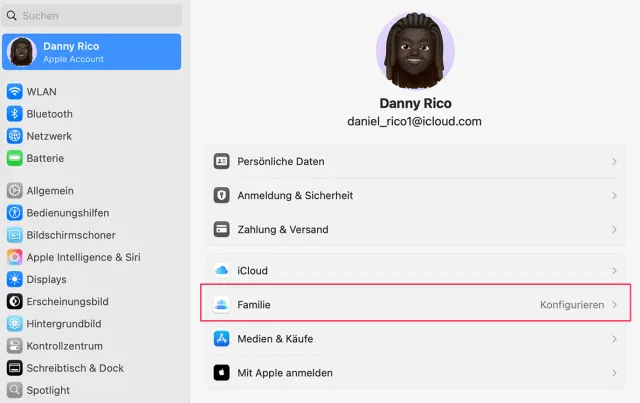Open iCloud settings label
Screen dimensions: 640x403
coord(253,271)
